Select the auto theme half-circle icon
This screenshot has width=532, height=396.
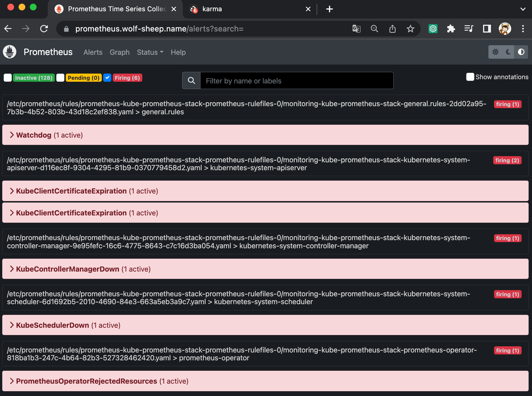pos(521,52)
